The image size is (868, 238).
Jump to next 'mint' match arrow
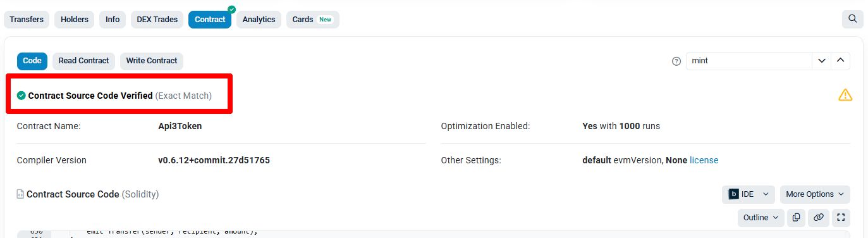click(x=821, y=61)
